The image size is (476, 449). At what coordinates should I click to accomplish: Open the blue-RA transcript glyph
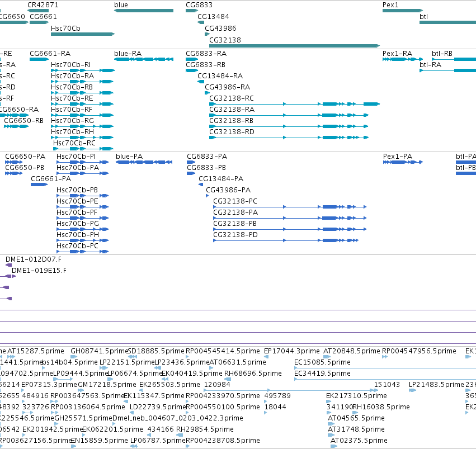[144, 59]
